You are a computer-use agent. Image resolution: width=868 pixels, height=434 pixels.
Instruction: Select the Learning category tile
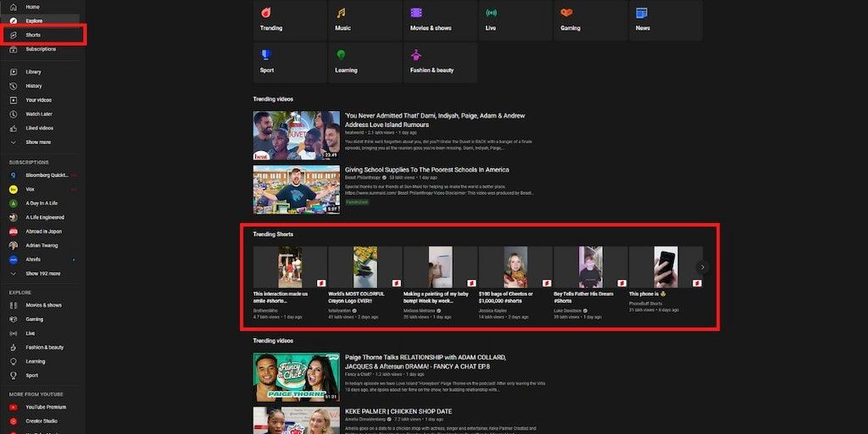click(365, 63)
